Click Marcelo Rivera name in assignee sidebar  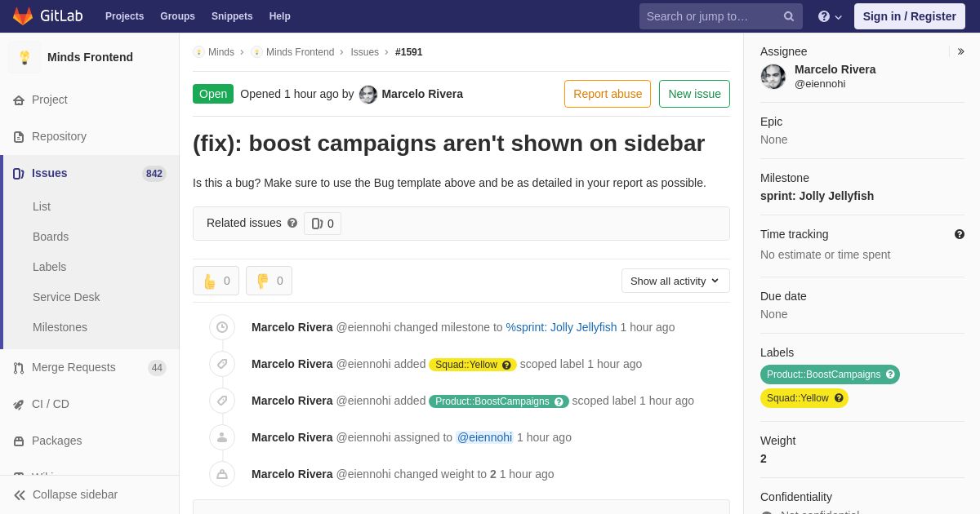tap(835, 69)
